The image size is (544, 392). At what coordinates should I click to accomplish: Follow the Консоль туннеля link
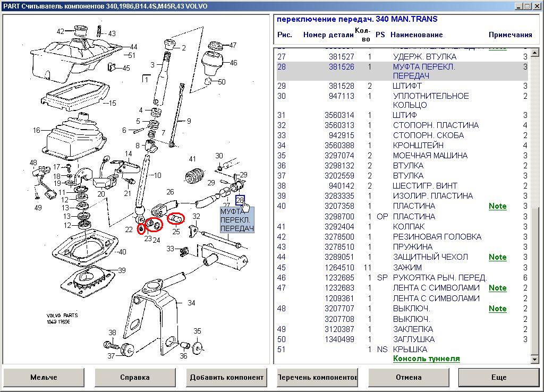426,359
